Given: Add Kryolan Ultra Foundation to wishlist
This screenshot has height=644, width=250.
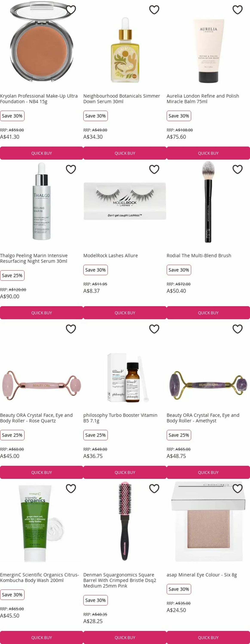Looking at the screenshot, I should pos(71,10).
